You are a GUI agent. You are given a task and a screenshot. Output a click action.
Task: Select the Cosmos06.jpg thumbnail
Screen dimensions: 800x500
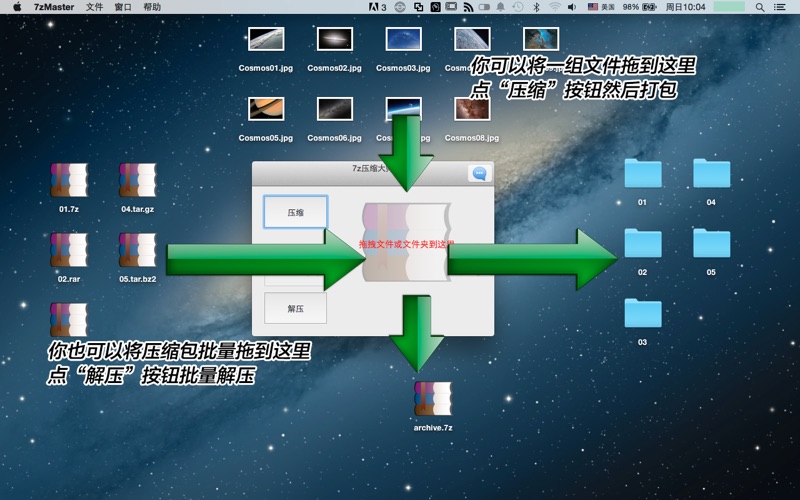click(x=335, y=109)
